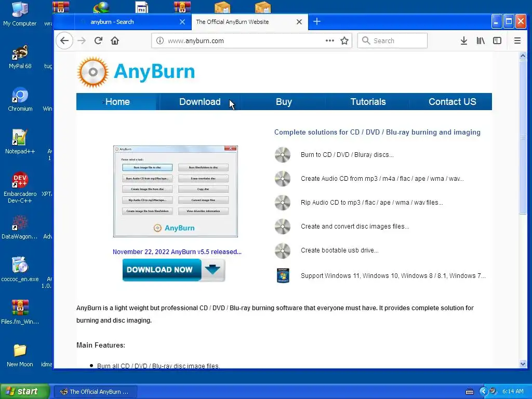532x399 pixels.
Task: Open the Library icon in toolbar
Action: 481,41
